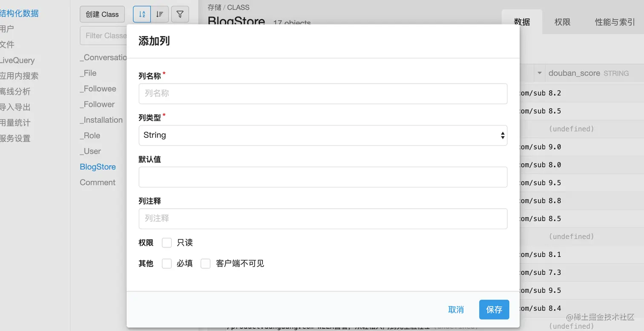
Task: Sort classes alphabetically ascending icon
Action: tap(142, 14)
